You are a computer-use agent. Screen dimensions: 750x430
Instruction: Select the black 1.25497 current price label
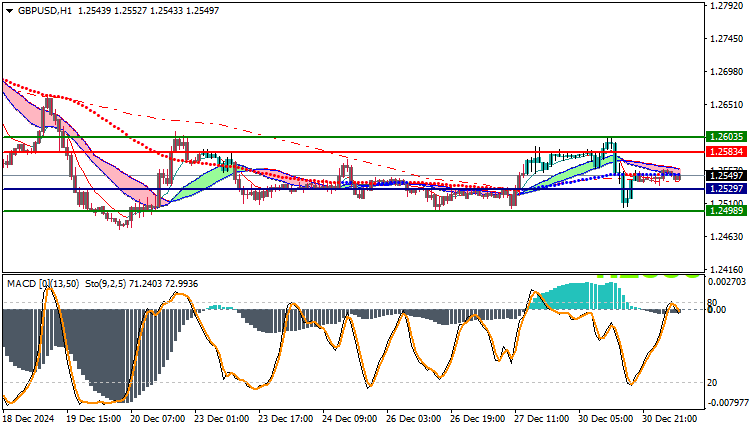[726, 176]
